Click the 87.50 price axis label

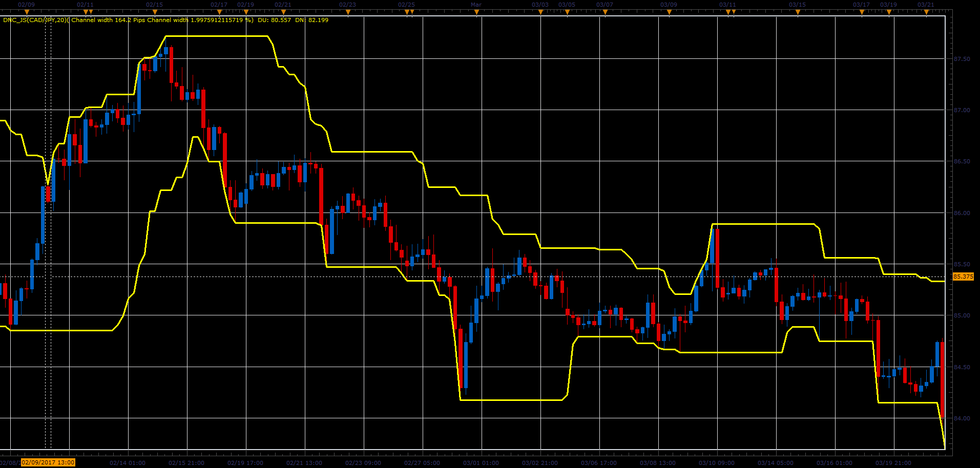(962, 59)
